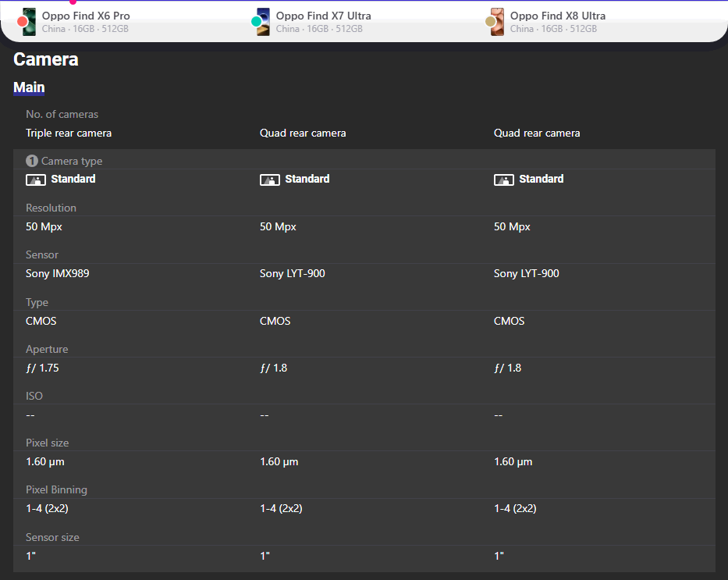Image resolution: width=728 pixels, height=580 pixels.
Task: Click the Standard camera icon for Find X8 Ultra
Action: (504, 180)
